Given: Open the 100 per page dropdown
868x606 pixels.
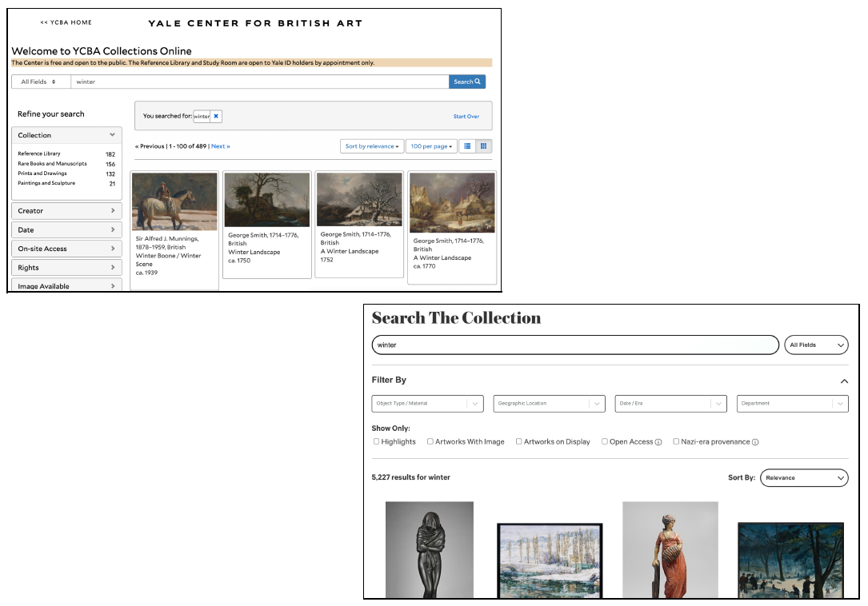Looking at the screenshot, I should point(431,146).
